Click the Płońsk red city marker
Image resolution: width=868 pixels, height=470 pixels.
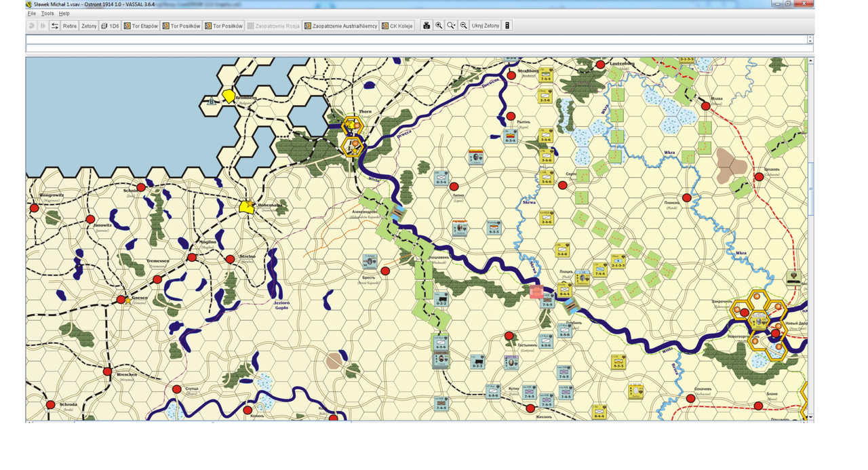pyautogui.click(x=687, y=197)
